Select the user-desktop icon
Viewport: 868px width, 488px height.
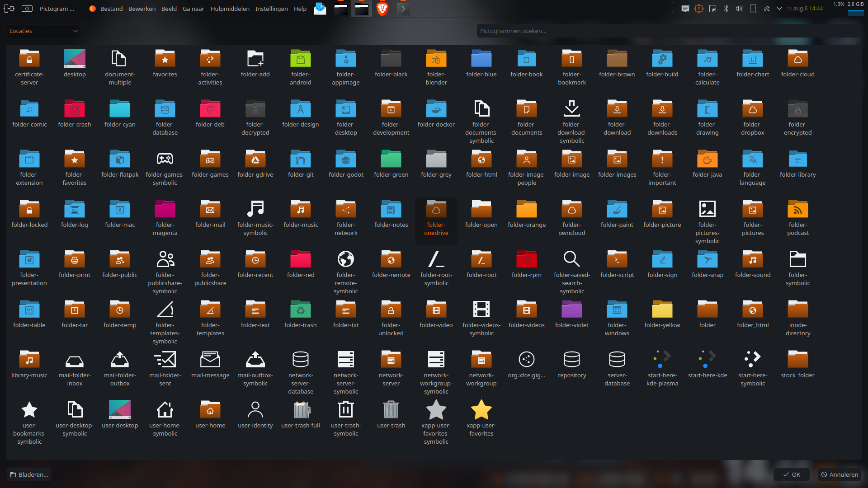click(119, 410)
